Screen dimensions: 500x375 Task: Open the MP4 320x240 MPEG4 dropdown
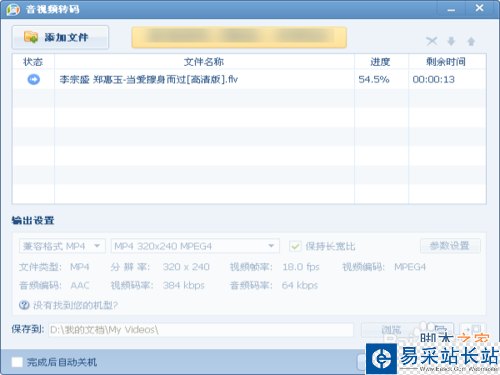[195, 246]
